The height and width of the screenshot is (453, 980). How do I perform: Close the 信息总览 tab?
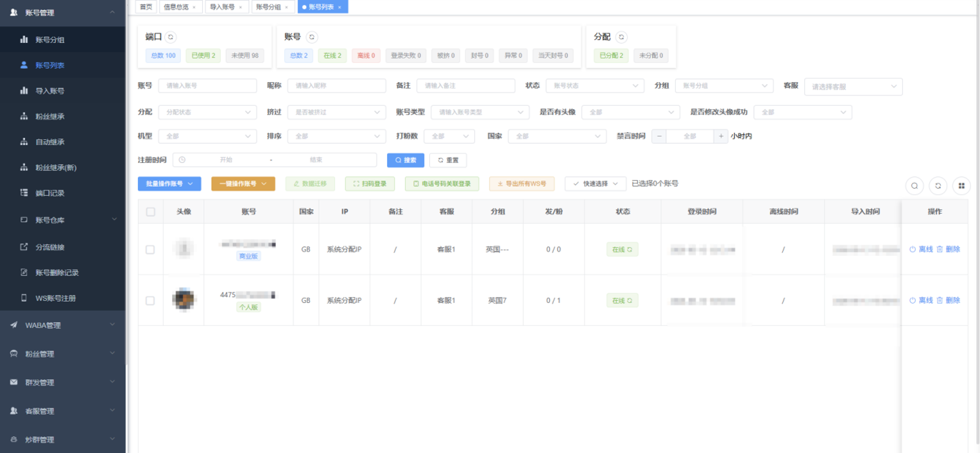pyautogui.click(x=194, y=7)
